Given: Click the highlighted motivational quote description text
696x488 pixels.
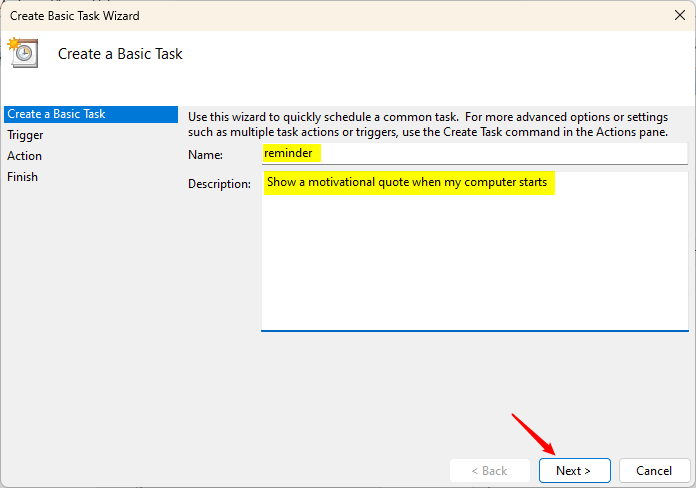Looking at the screenshot, I should click(408, 184).
